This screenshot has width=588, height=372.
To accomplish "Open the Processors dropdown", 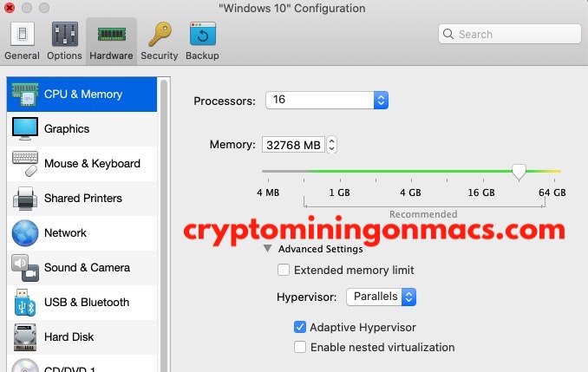I will (x=327, y=100).
